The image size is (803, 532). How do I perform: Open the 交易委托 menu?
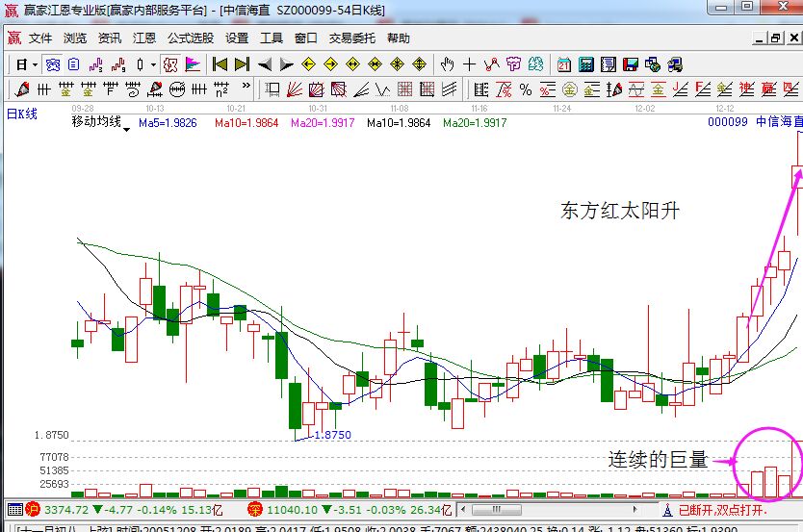pos(351,38)
